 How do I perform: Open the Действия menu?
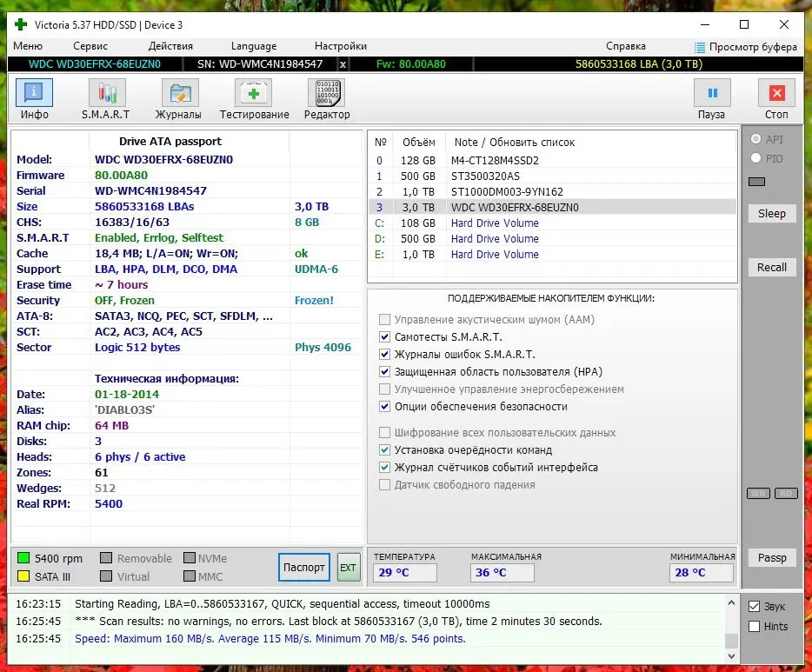point(170,46)
